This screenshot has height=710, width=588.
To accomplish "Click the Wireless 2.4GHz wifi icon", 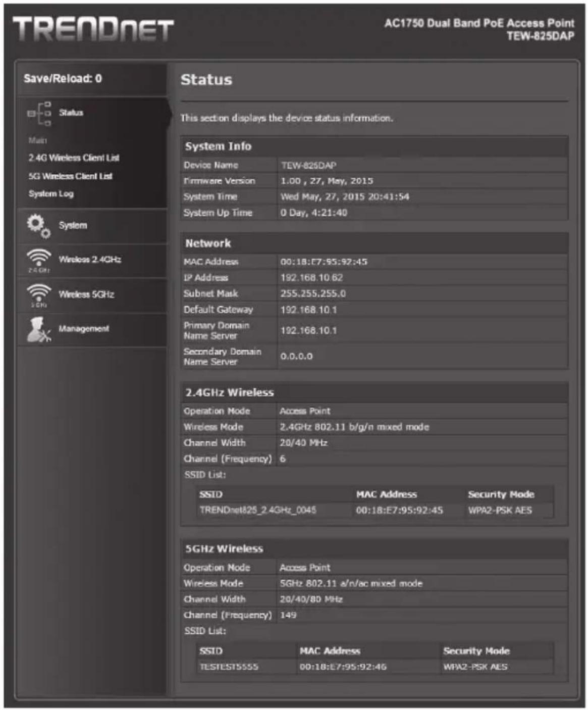I will 39,260.
